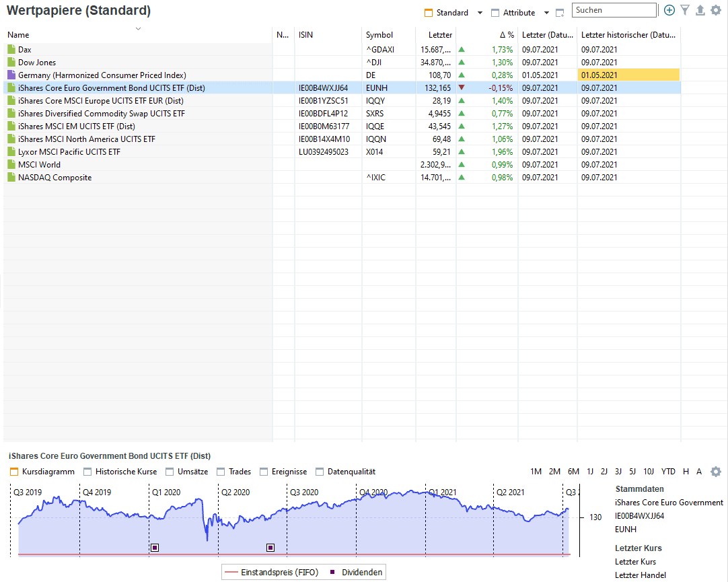The image size is (728, 582).
Task: Sort by Letzter historischer column header
Action: [628, 35]
